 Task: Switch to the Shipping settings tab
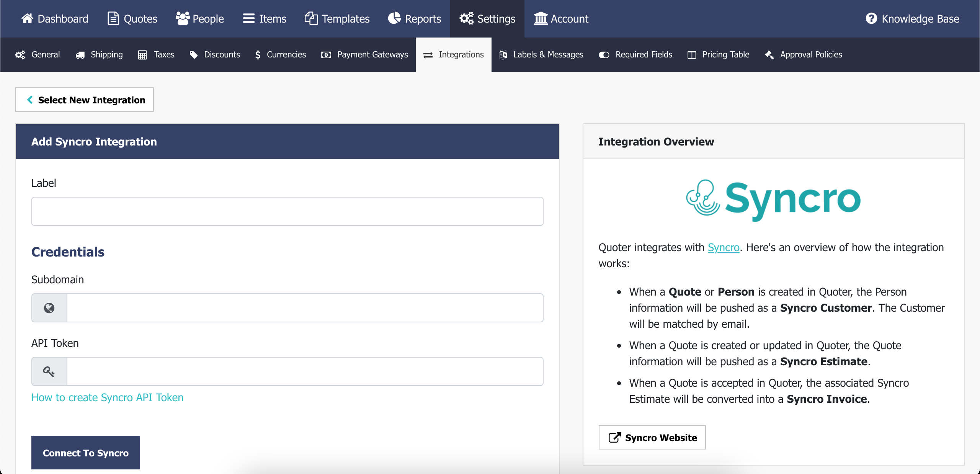tap(99, 55)
